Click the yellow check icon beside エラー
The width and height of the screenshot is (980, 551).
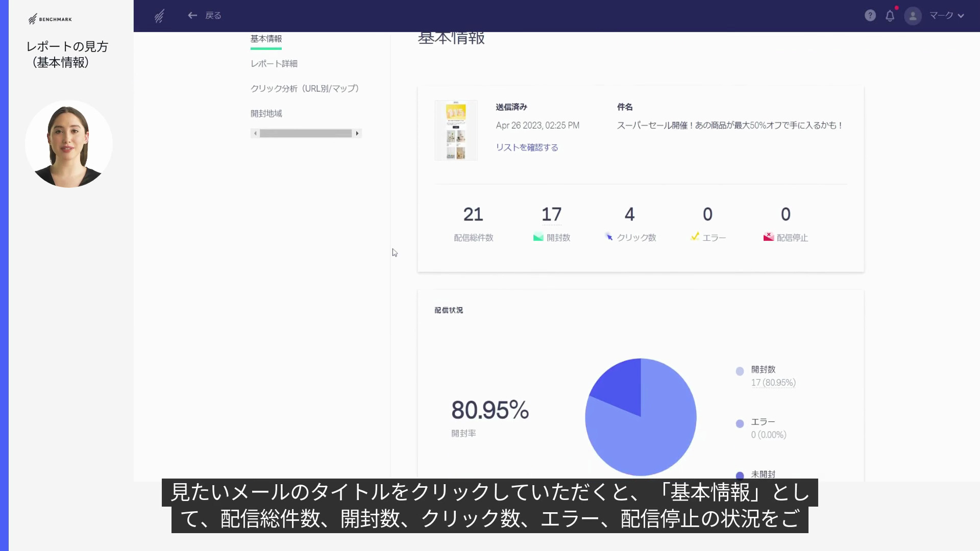tap(694, 237)
